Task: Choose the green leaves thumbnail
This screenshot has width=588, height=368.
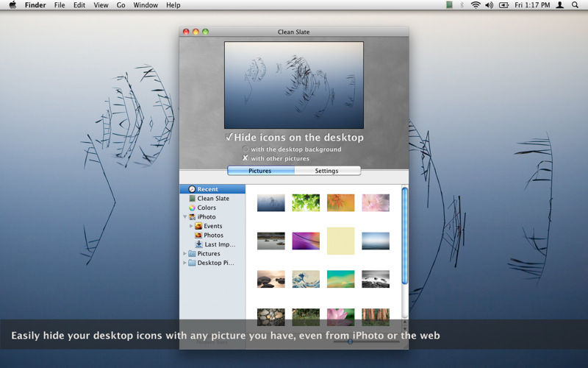Action: (306, 203)
